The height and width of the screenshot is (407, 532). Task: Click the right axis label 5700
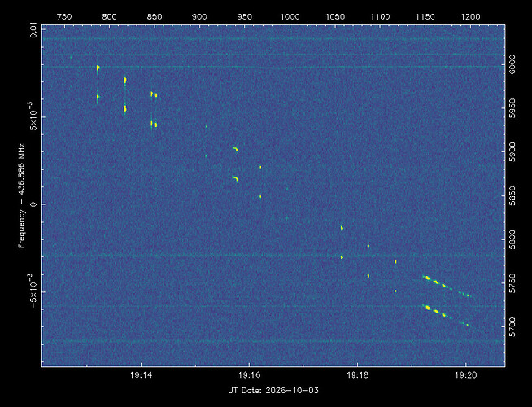click(x=512, y=327)
